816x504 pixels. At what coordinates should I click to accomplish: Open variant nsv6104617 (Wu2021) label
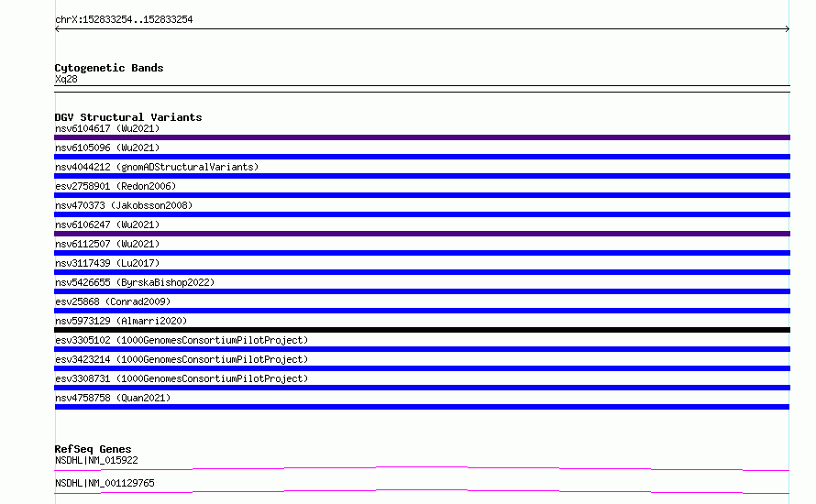pyautogui.click(x=107, y=128)
